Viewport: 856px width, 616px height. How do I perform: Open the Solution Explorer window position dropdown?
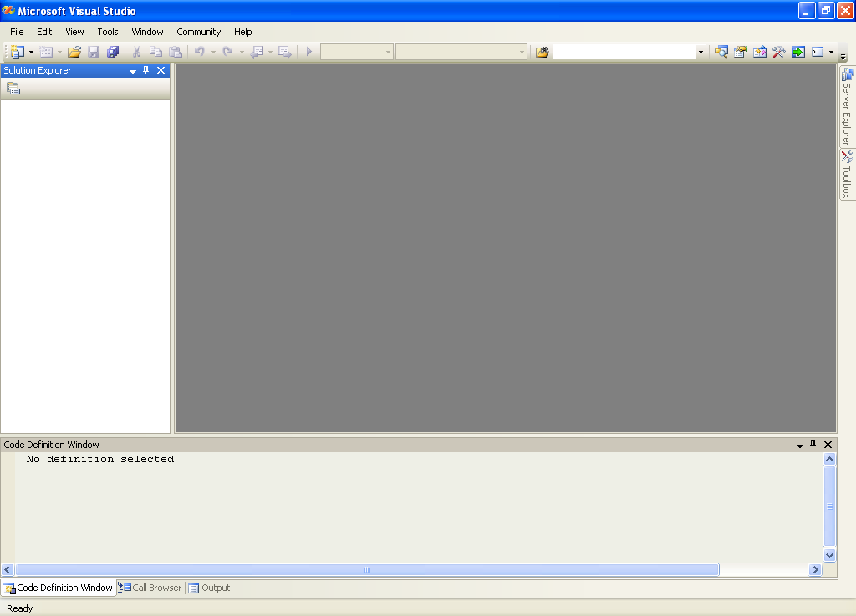[x=133, y=71]
